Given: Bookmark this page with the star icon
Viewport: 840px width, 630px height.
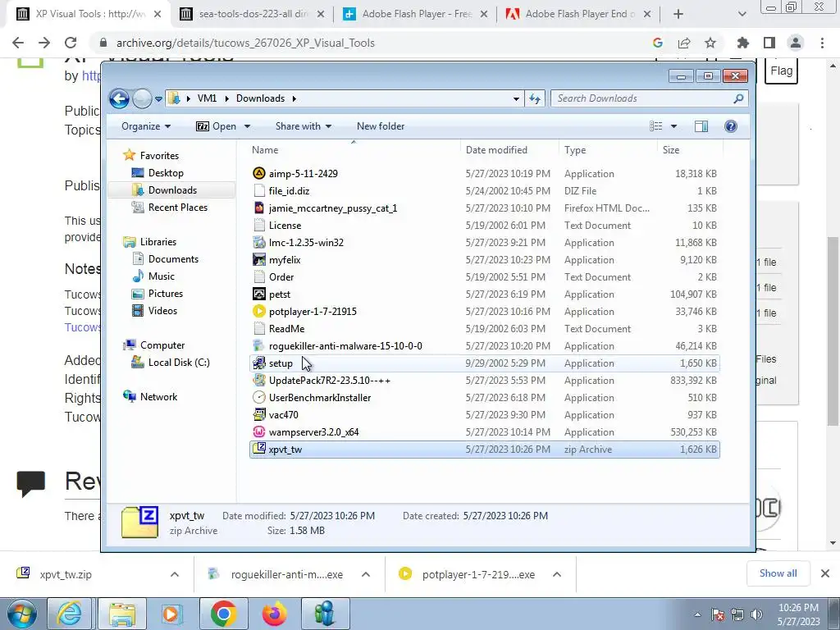Looking at the screenshot, I should pyautogui.click(x=710, y=43).
